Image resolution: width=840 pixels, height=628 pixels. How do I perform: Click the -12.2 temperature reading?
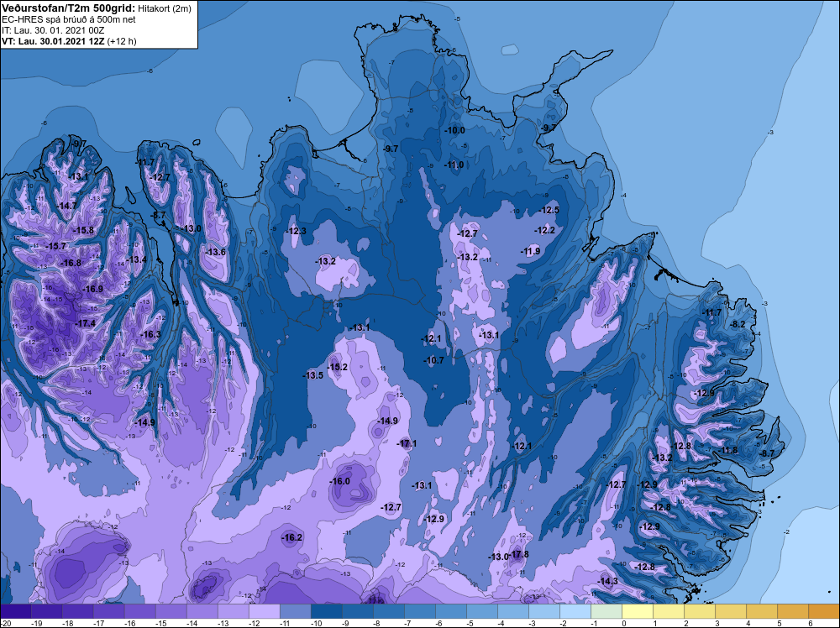[545, 230]
